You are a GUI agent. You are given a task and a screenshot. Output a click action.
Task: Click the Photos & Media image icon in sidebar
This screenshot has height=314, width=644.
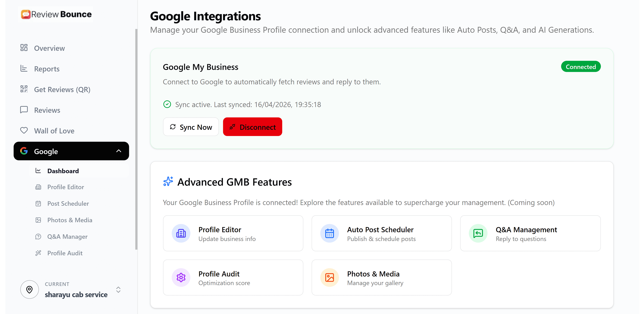(38, 220)
